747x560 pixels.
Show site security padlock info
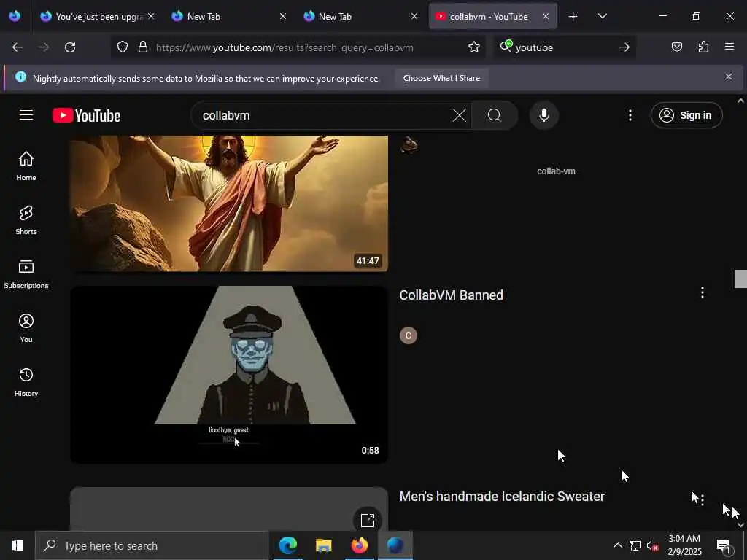tap(143, 47)
